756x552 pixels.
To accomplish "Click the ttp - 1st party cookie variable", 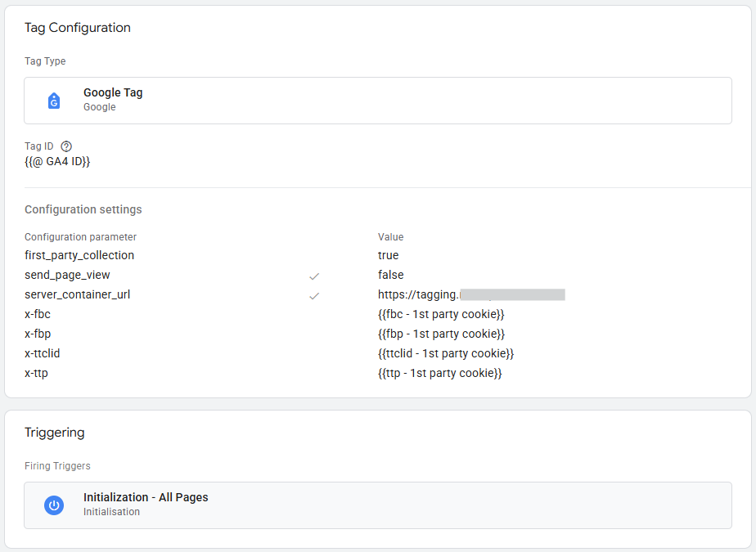I will (439, 373).
